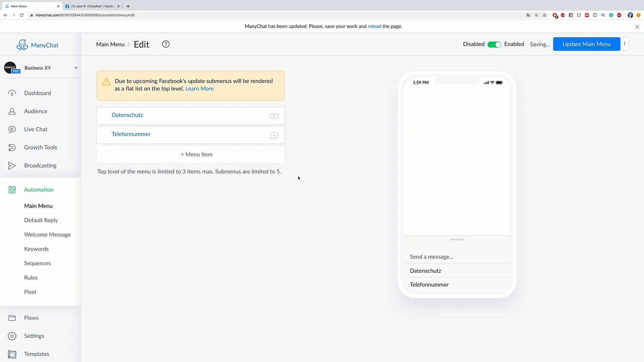Click Learn More link in warning
644x362 pixels.
coord(200,88)
